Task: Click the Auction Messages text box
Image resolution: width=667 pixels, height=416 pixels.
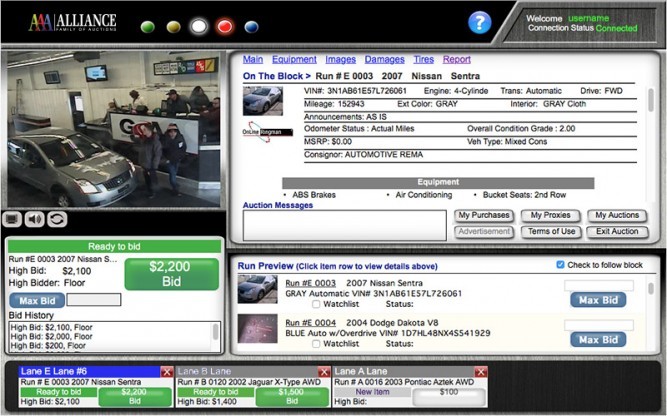Action: 345,225
